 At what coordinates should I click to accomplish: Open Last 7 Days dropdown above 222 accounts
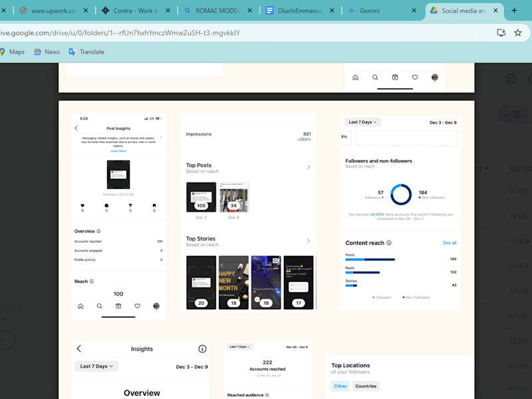tap(239, 346)
